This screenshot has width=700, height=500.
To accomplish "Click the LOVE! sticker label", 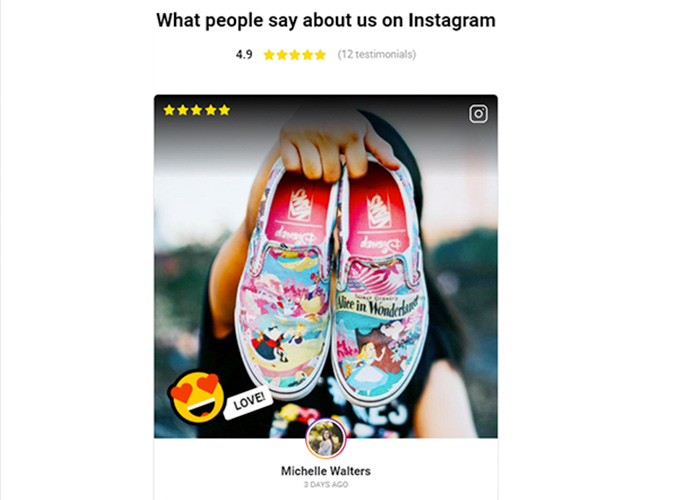I will tap(248, 401).
